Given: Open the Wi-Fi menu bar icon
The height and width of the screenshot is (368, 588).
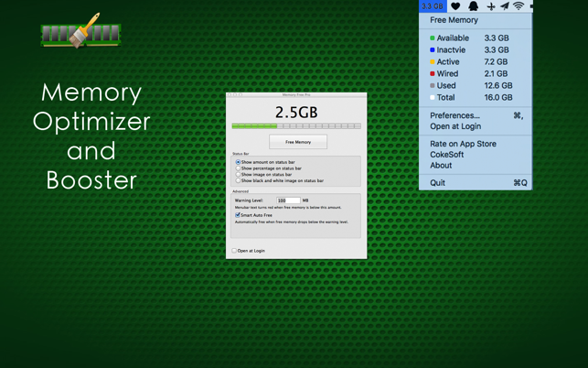Looking at the screenshot, I should click(x=519, y=6).
